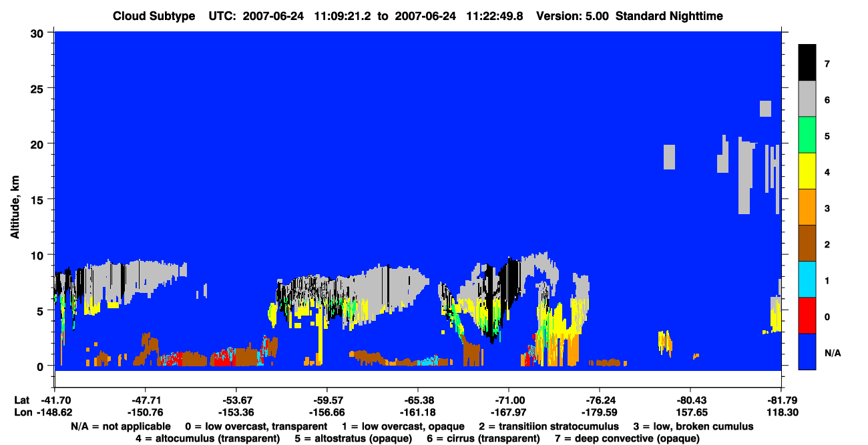
Task: Click the start time '11:09:21.2'
Action: click(345, 16)
